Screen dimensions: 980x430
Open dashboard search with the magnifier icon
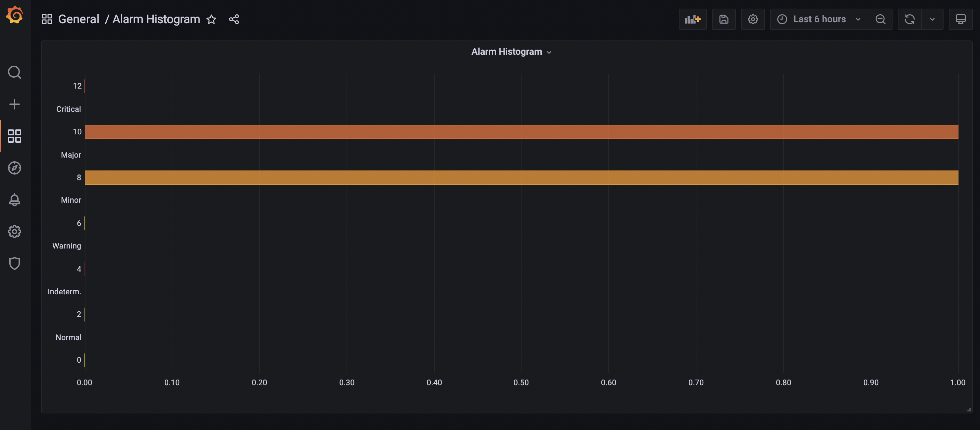[15, 72]
